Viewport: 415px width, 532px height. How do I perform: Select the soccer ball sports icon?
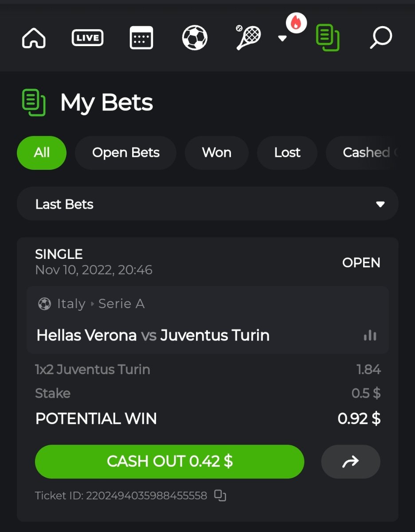[x=195, y=38]
